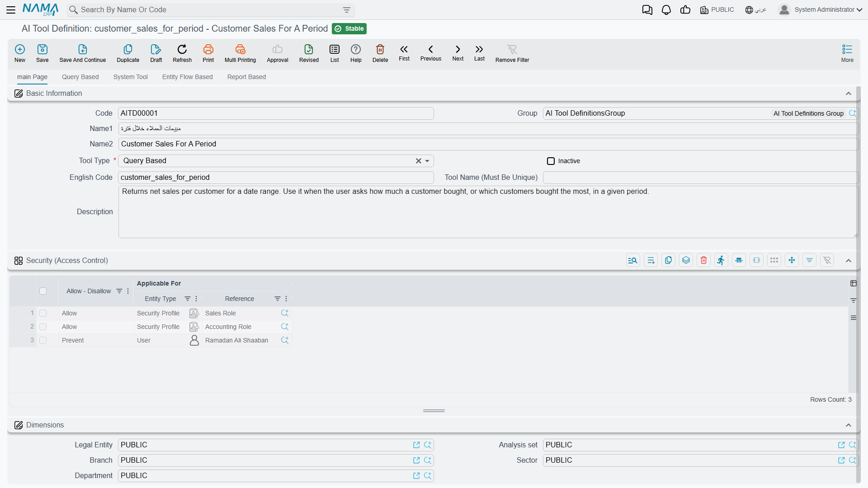
Task: Collapse the Basic Information section
Action: pos(849,94)
